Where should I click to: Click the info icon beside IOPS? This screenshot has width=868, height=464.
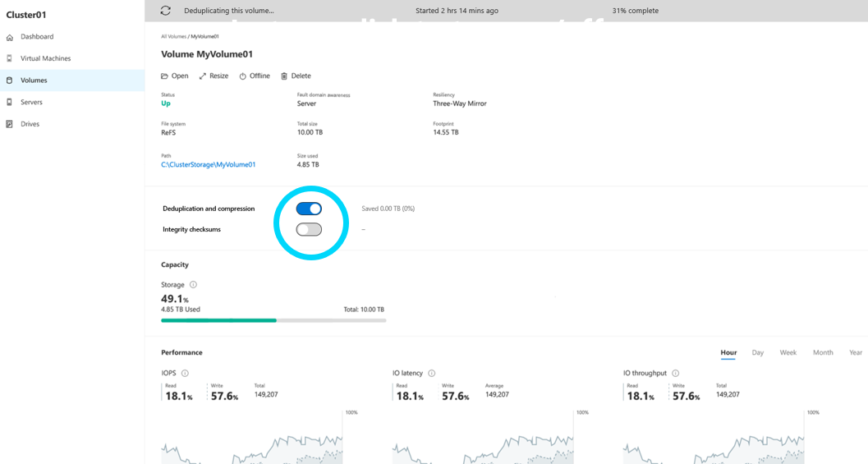(185, 373)
